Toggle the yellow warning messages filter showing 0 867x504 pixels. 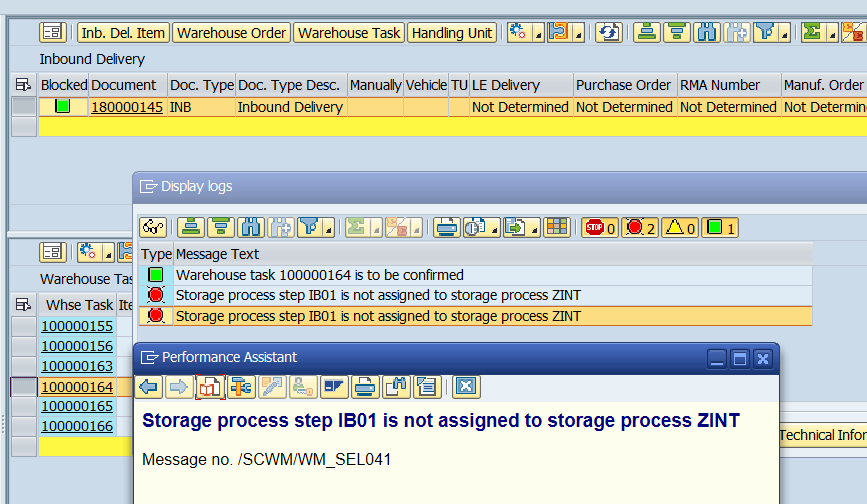coord(679,227)
